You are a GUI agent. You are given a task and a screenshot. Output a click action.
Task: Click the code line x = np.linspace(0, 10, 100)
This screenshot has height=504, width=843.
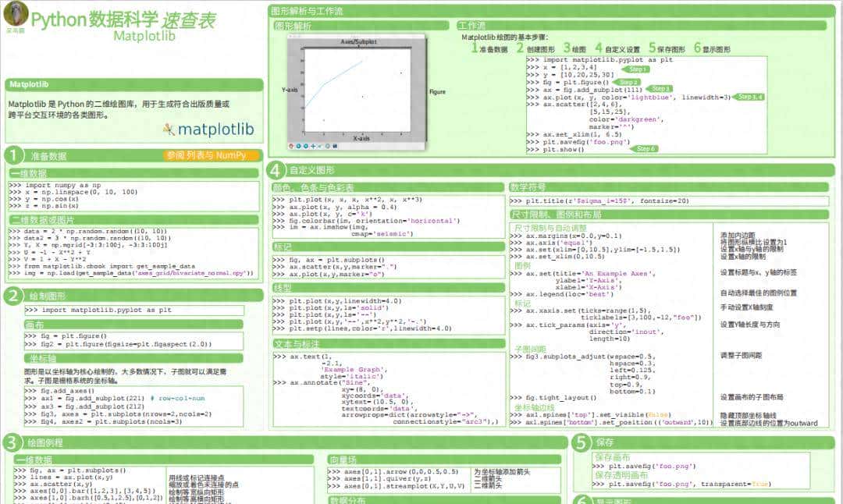click(x=73, y=192)
